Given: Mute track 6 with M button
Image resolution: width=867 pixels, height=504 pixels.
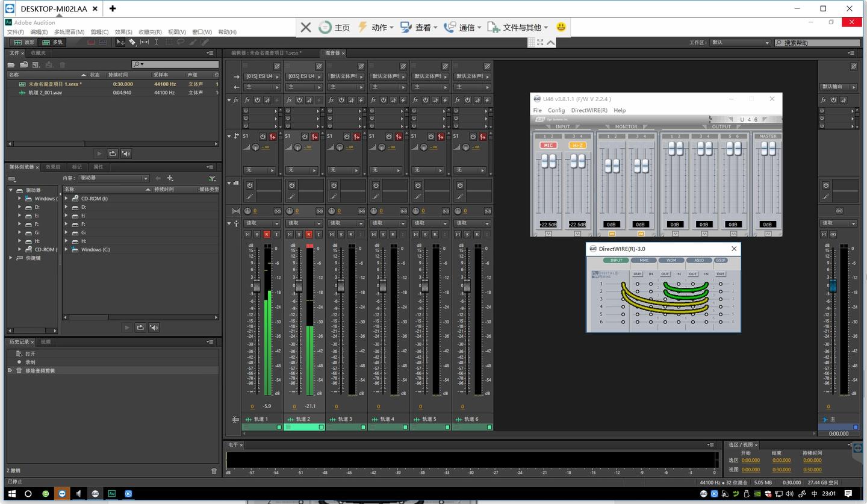Looking at the screenshot, I should (458, 234).
